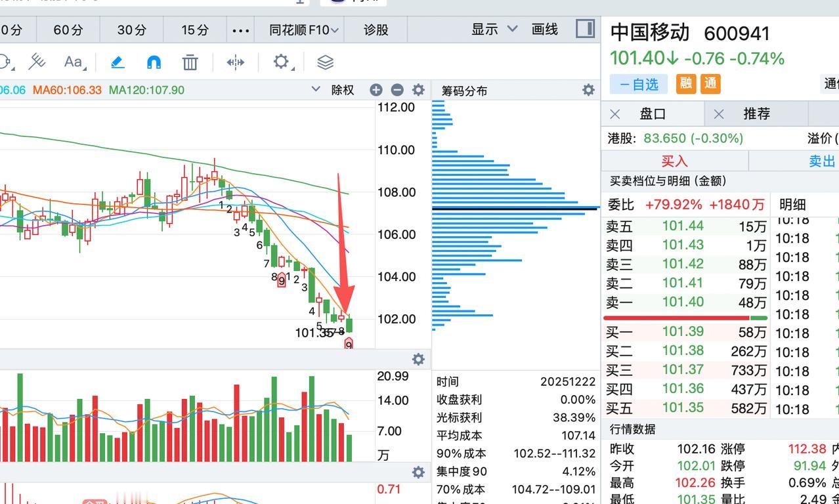Toggle the split-panel layout icon
839x504 pixels.
click(x=584, y=29)
